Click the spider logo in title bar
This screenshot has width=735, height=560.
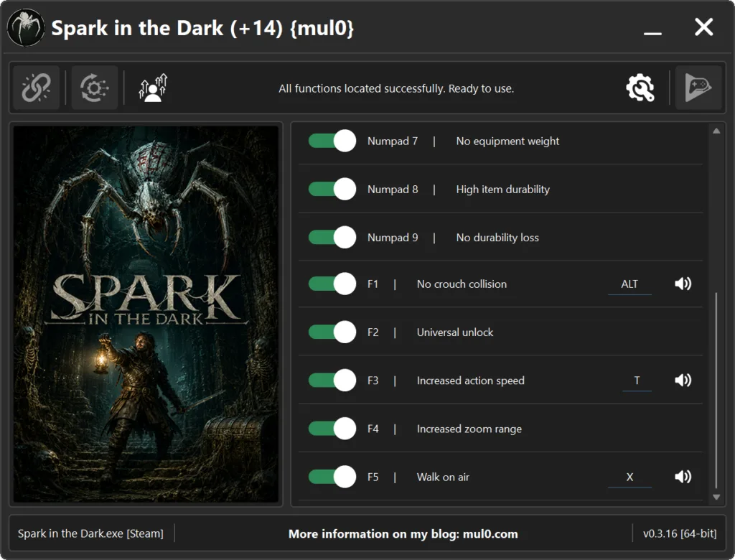tap(27, 28)
